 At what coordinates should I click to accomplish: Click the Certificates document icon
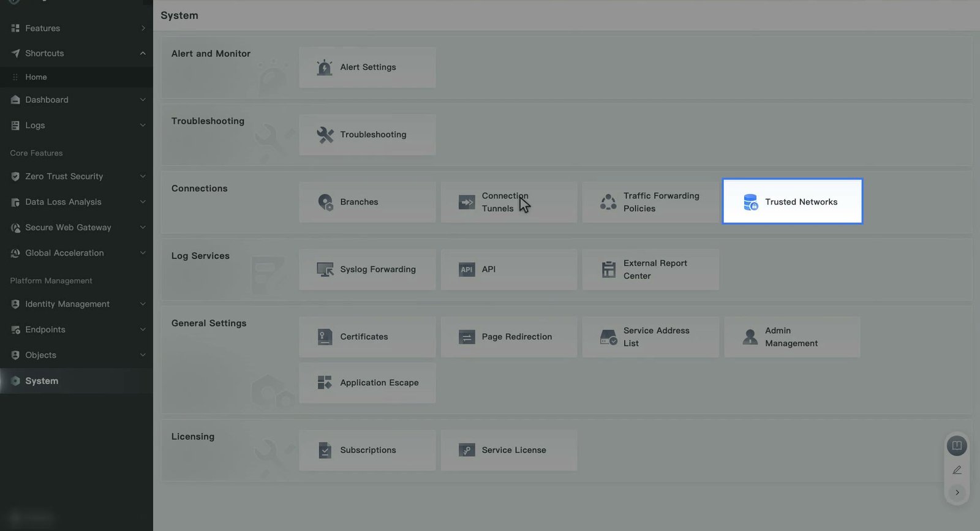325,337
